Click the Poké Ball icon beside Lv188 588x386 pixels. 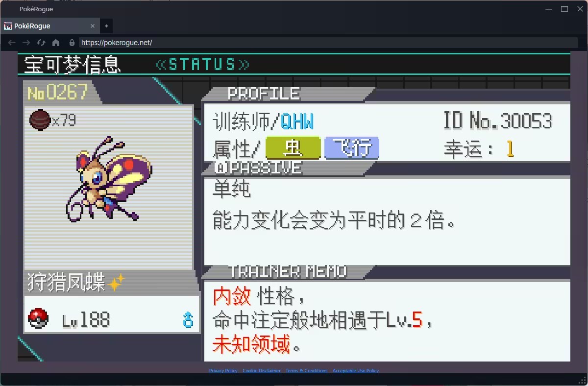pyautogui.click(x=38, y=318)
